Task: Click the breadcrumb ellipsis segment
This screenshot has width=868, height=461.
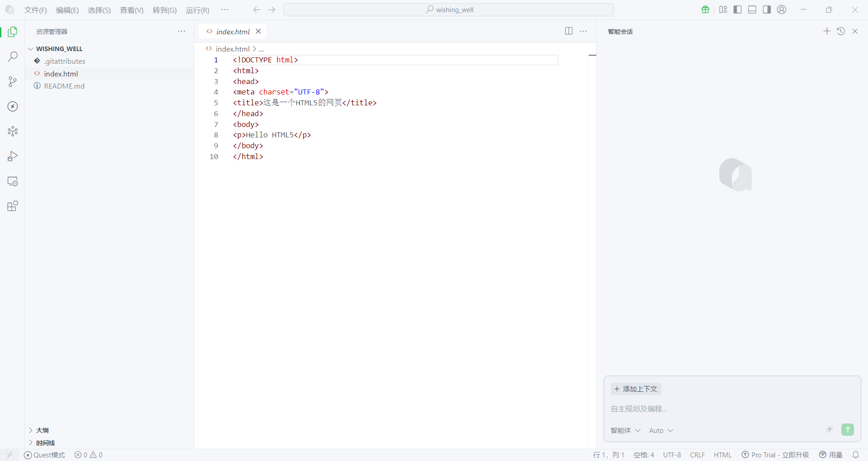Action: (261, 49)
